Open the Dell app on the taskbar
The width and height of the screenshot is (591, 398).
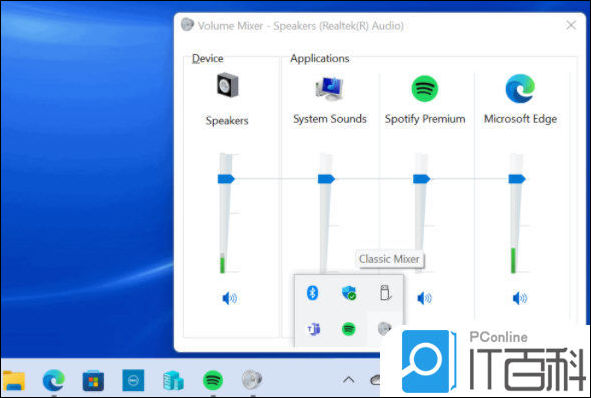(x=133, y=380)
